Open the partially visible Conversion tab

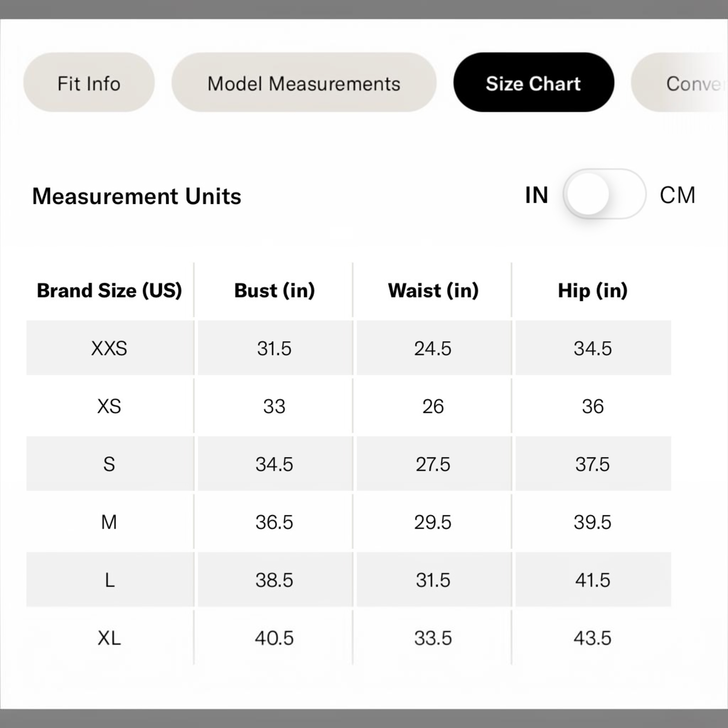pyautogui.click(x=679, y=82)
